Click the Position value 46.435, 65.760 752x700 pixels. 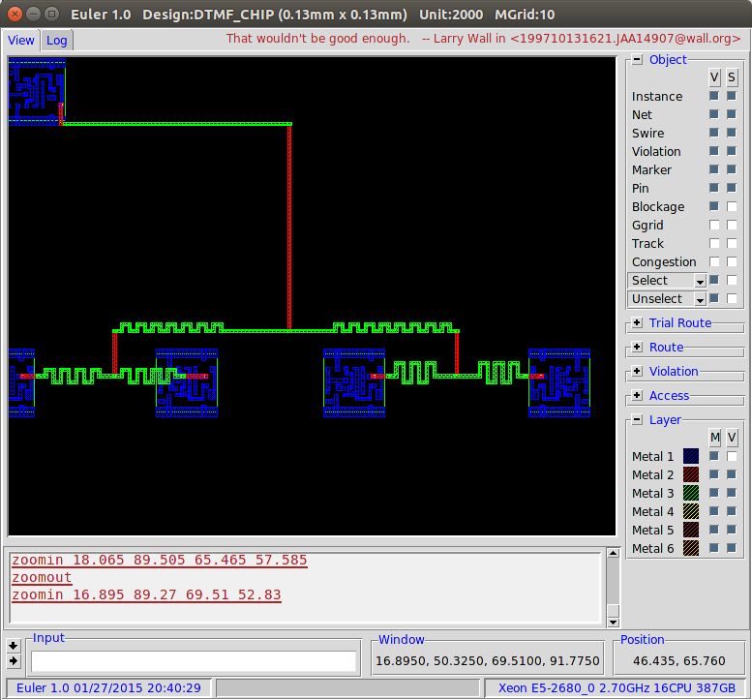point(678,661)
